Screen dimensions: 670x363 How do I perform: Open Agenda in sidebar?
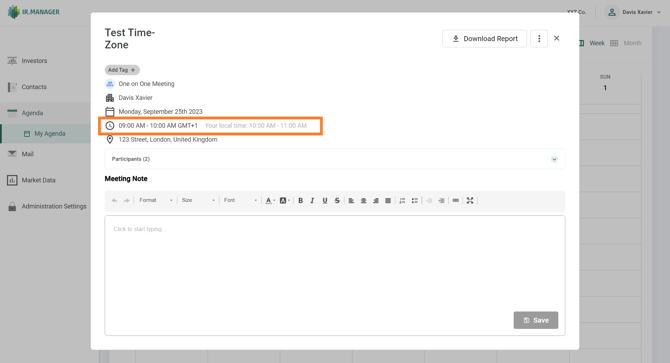[x=32, y=113]
